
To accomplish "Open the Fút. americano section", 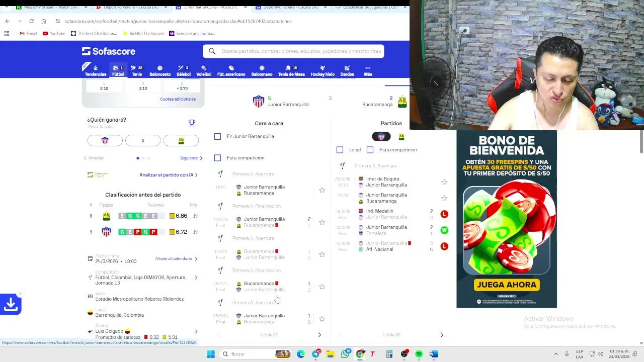I will (x=231, y=70).
